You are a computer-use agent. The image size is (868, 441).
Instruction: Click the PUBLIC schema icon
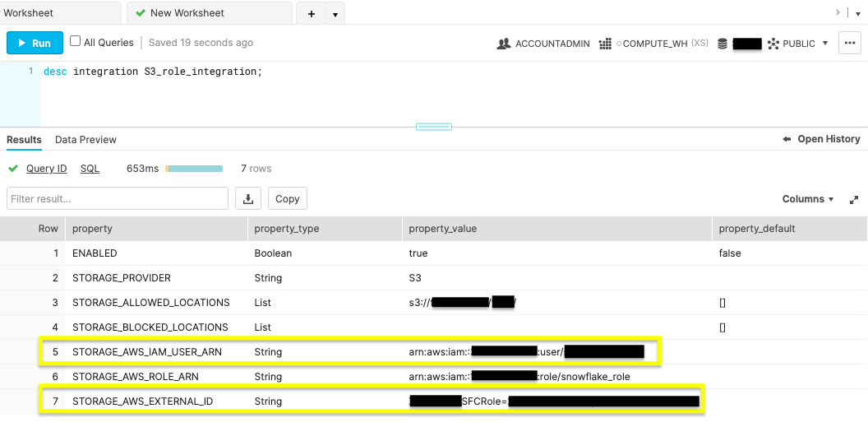(x=773, y=44)
